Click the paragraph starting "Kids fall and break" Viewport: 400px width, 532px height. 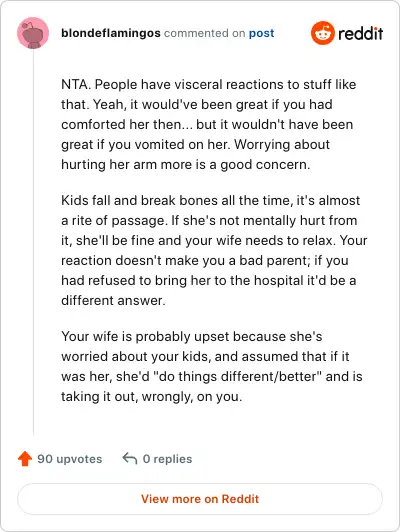click(x=214, y=250)
